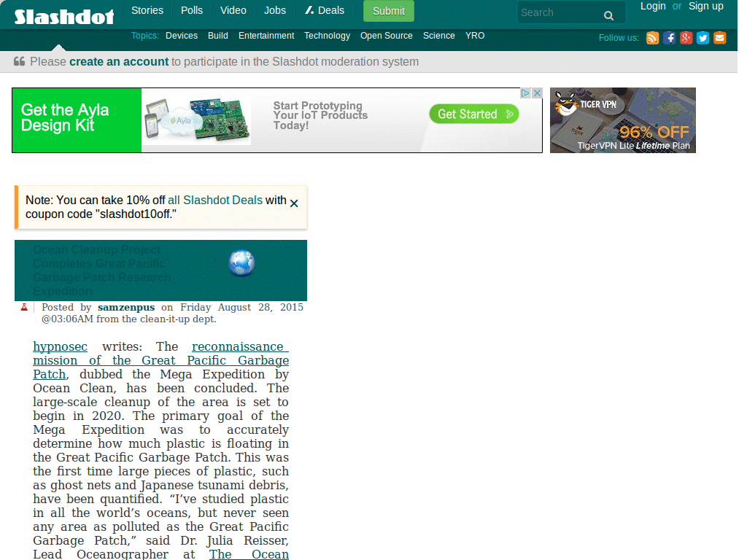Click the hypnosec author link

(x=60, y=346)
